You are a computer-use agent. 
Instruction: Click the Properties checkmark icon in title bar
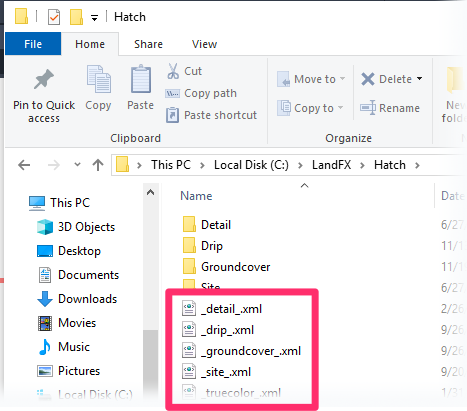point(54,17)
